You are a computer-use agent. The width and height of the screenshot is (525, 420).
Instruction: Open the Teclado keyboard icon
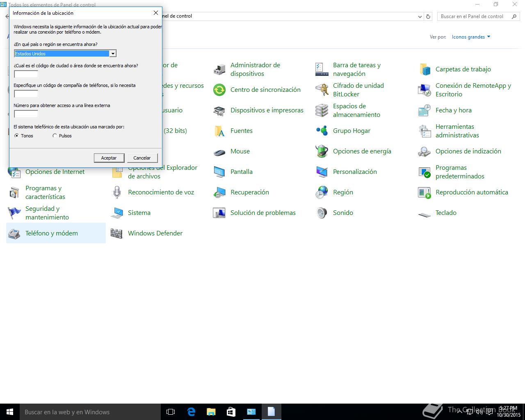[x=425, y=214]
